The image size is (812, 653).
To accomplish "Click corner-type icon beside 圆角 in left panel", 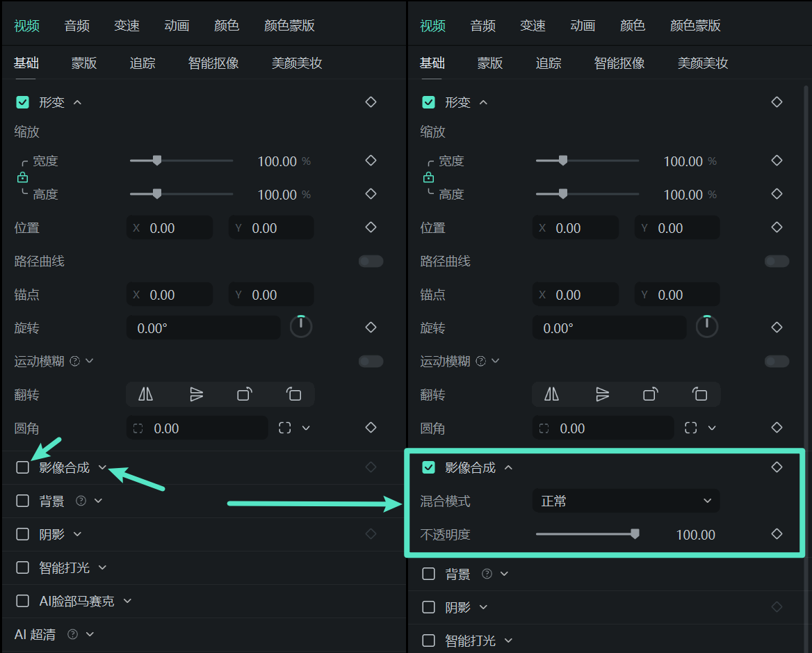I will [x=285, y=428].
